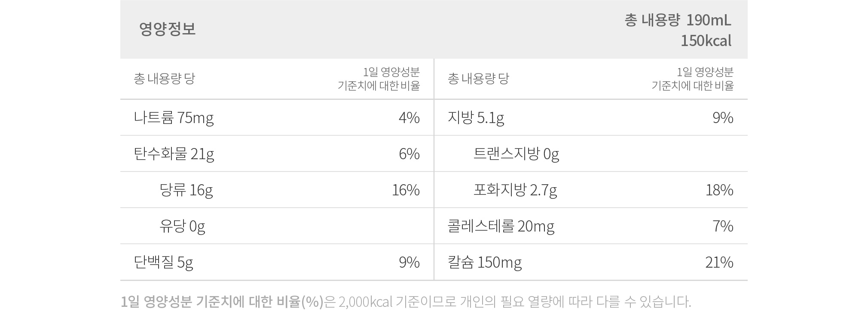
Task: Click the 영양정보 header title
Action: 167,29
